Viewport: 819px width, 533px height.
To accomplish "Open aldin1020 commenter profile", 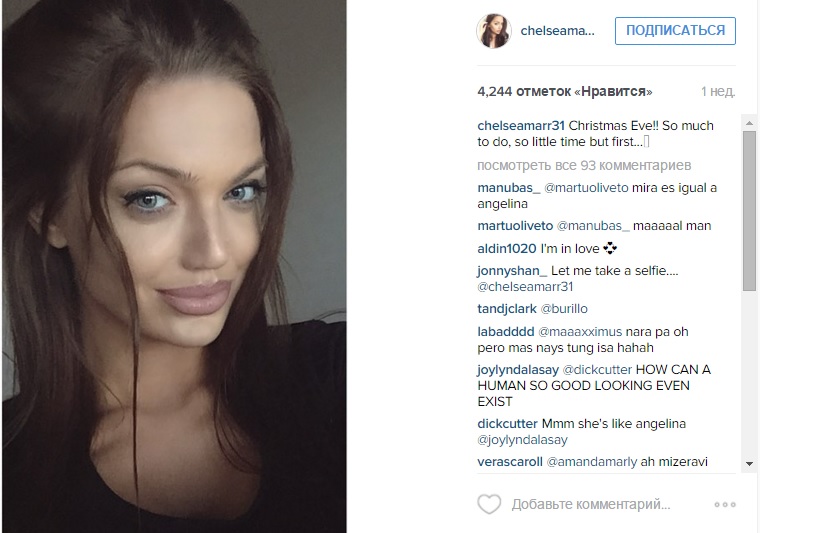I will 507,249.
